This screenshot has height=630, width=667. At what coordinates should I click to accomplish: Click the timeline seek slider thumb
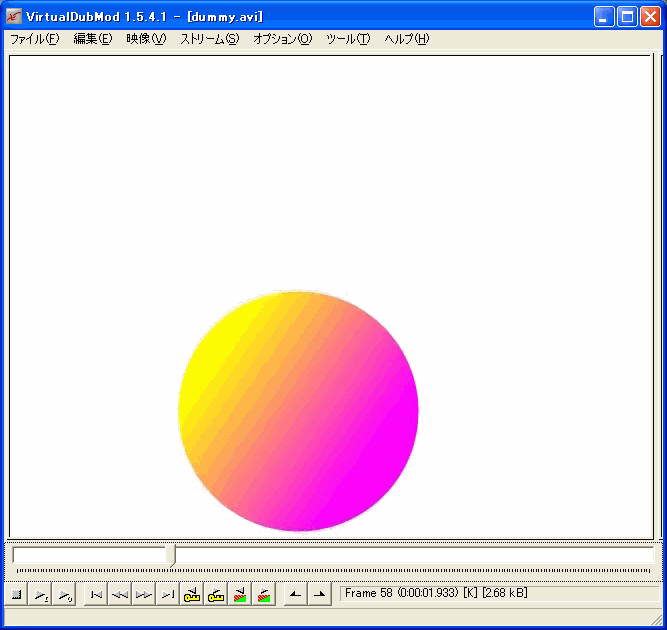pyautogui.click(x=173, y=555)
